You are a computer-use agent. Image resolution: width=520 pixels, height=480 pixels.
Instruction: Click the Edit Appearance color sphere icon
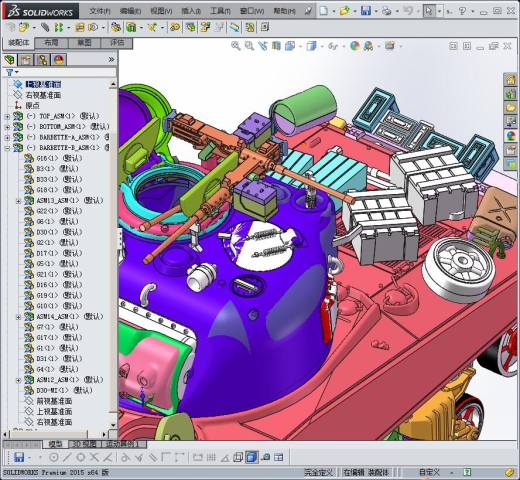pos(354,46)
